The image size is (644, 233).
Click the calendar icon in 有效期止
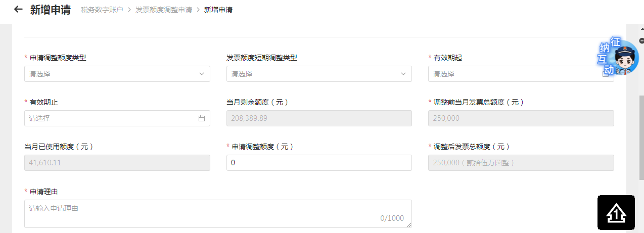coord(202,118)
